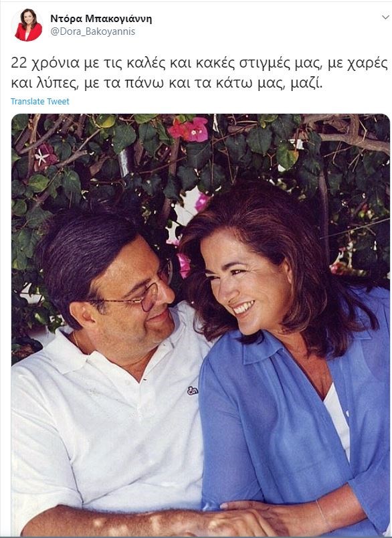Open the Ντόρα Μπακογιάννη display name link
392x538 pixels.
tap(101, 19)
